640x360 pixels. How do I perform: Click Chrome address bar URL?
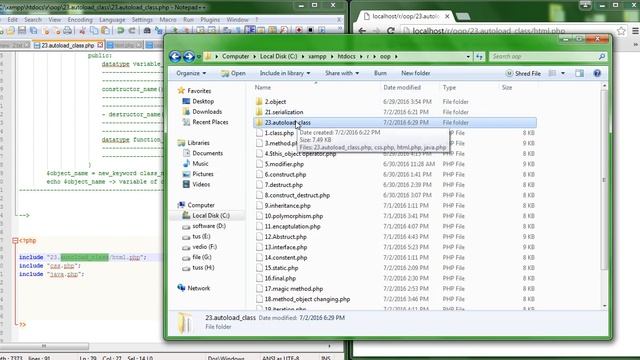[x=489, y=31]
